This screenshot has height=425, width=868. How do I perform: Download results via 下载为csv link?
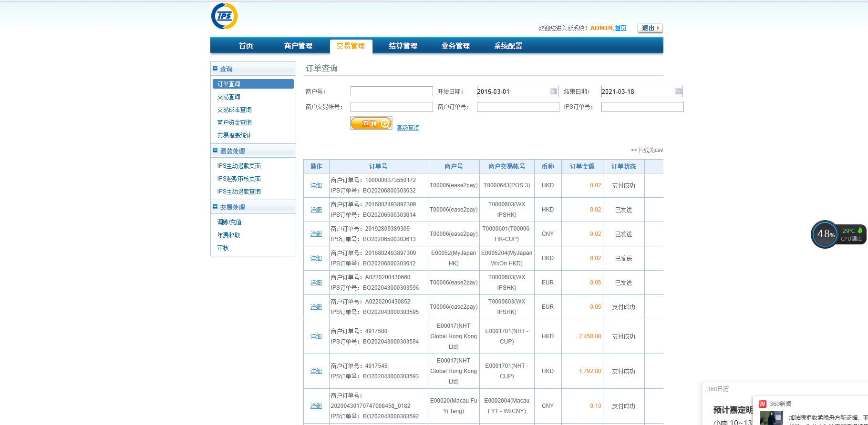coord(647,150)
